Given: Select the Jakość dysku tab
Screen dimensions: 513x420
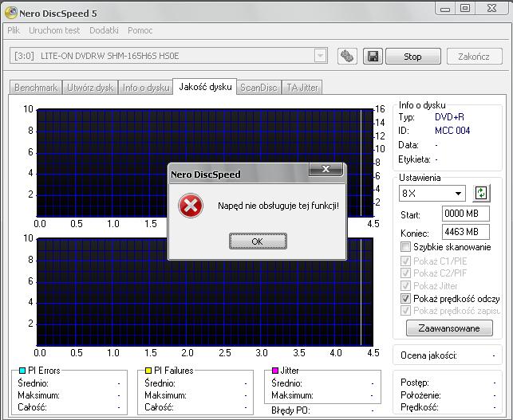Looking at the screenshot, I should point(205,87).
